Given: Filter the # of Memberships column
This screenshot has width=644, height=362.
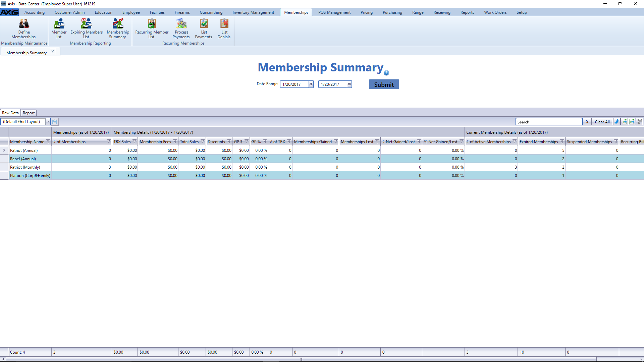Looking at the screenshot, I should pyautogui.click(x=108, y=141).
